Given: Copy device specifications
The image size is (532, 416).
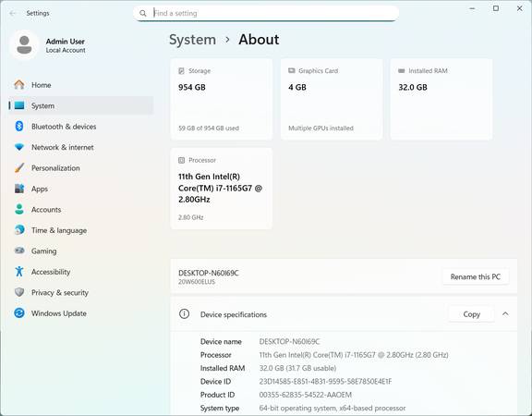Looking at the screenshot, I should 472,314.
